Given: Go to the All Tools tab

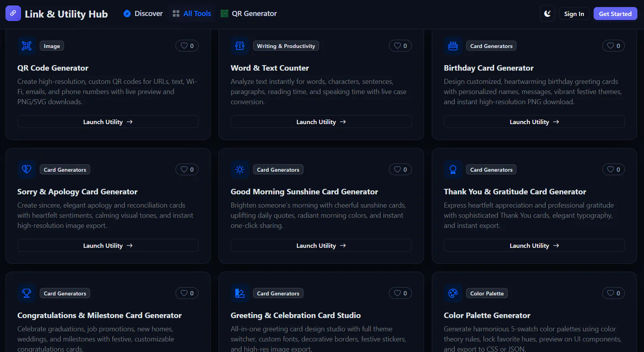Looking at the screenshot, I should [192, 14].
